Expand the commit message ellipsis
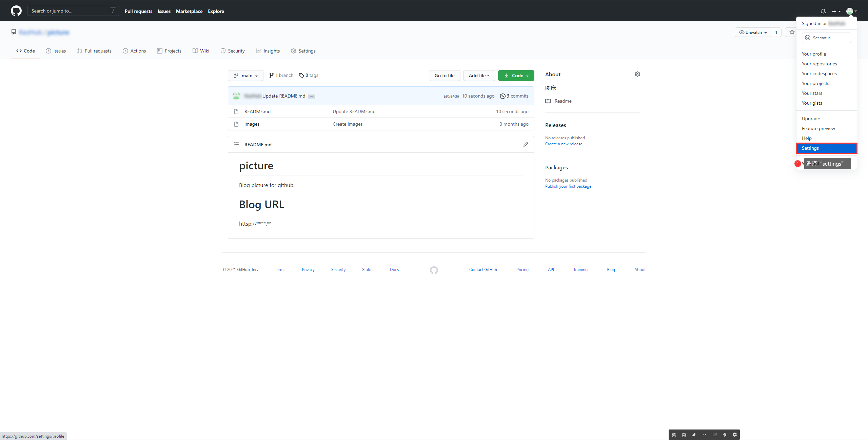This screenshot has width=868, height=440. (x=311, y=97)
